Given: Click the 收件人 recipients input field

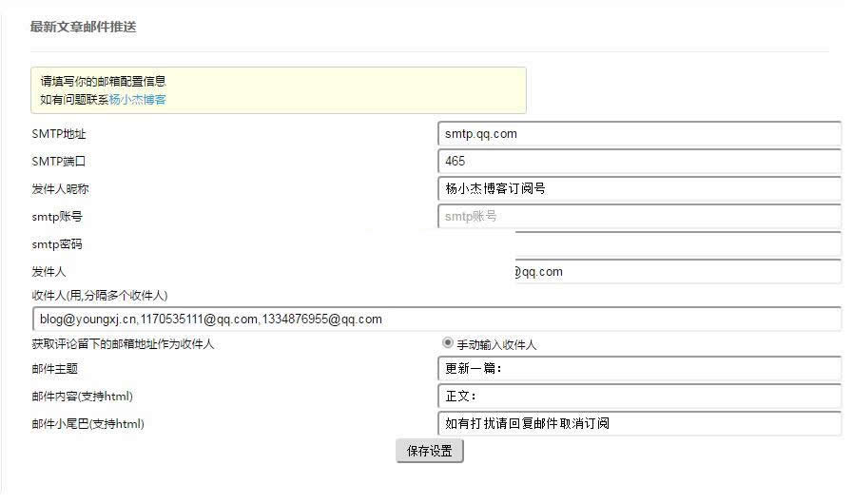Looking at the screenshot, I should [436, 319].
